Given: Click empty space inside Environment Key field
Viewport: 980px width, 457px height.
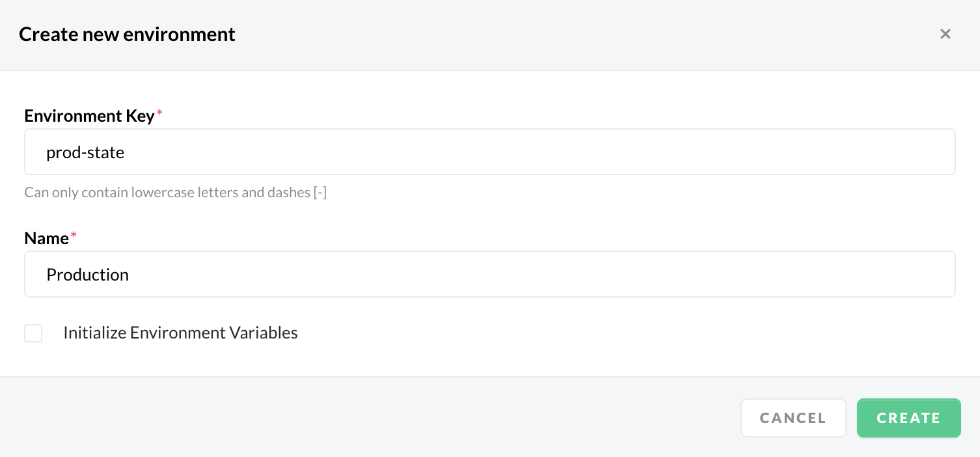Looking at the screenshot, I should (x=586, y=152).
